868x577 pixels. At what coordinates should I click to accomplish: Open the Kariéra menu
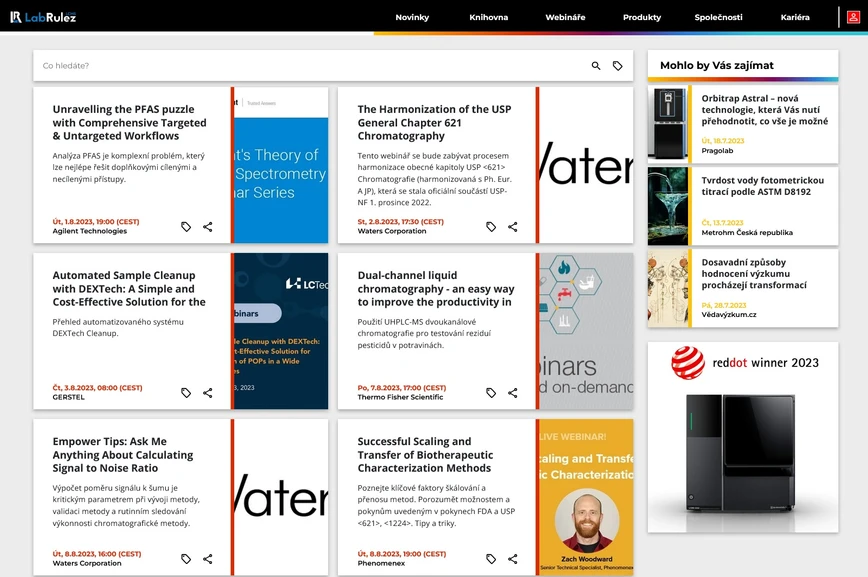pos(795,17)
